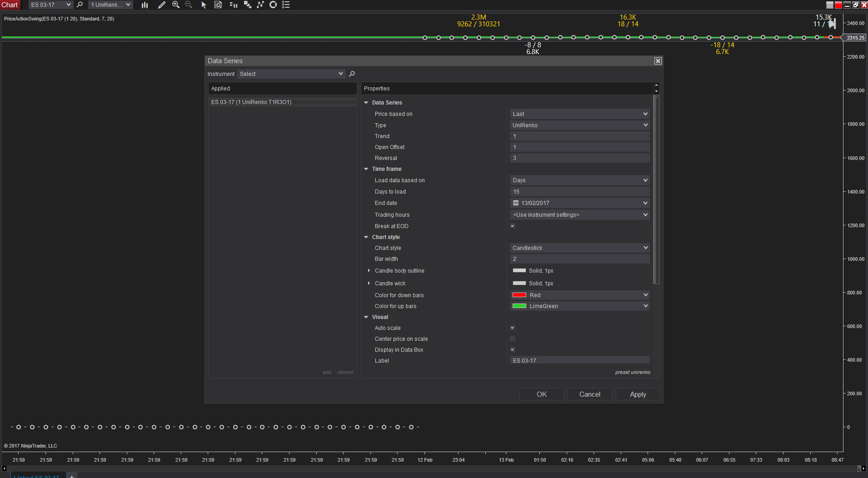This screenshot has height=478, width=868.
Task: Collapse the Time frame section
Action: [366, 169]
